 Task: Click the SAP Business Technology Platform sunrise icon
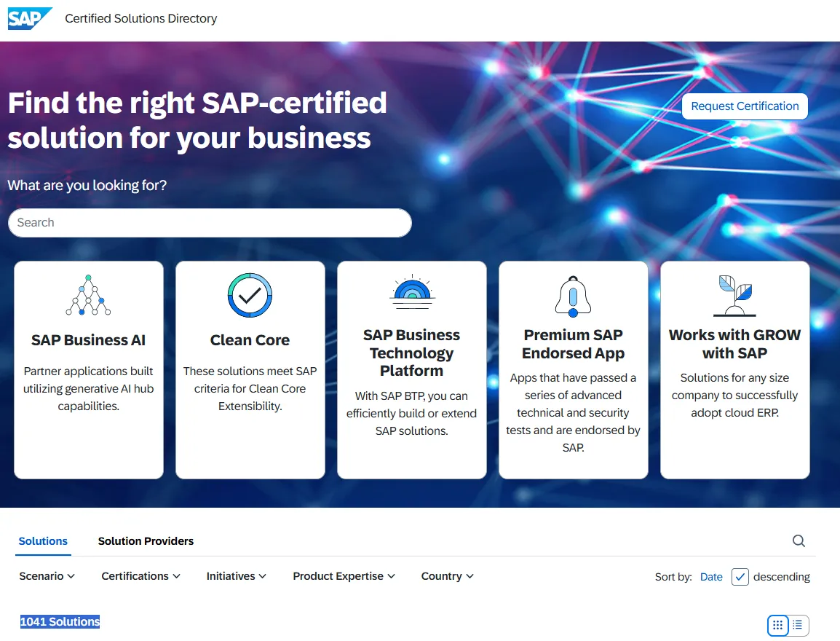pyautogui.click(x=411, y=291)
